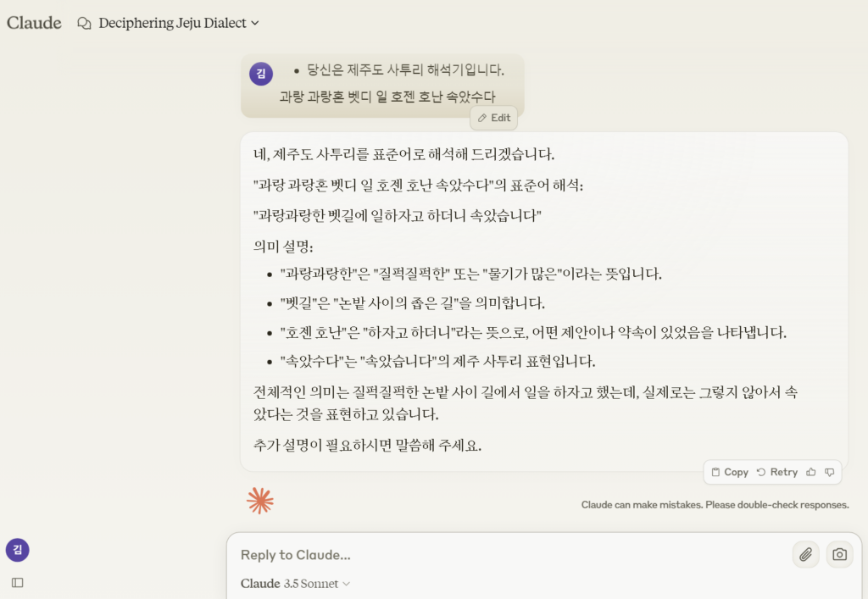The image size is (868, 599).
Task: Click the "Claude can make mistakes" disclaimer text
Action: (x=715, y=505)
